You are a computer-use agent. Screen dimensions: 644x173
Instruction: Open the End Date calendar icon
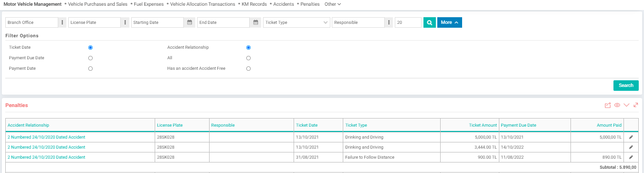point(255,22)
